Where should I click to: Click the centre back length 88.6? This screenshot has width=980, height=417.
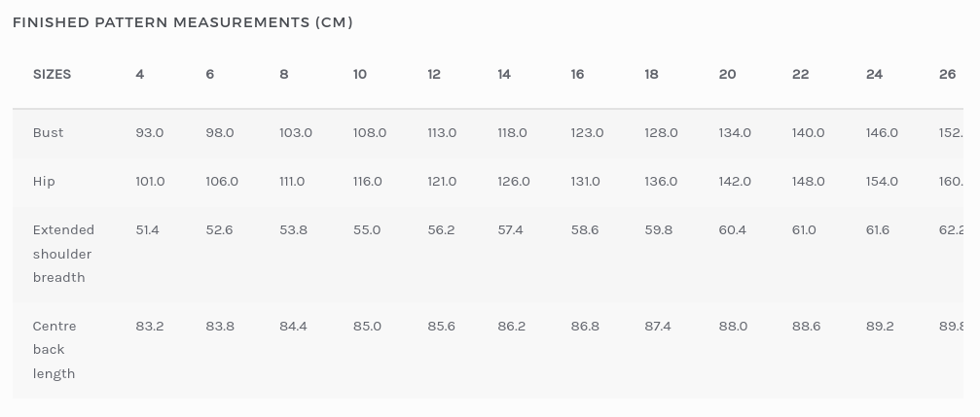point(806,326)
